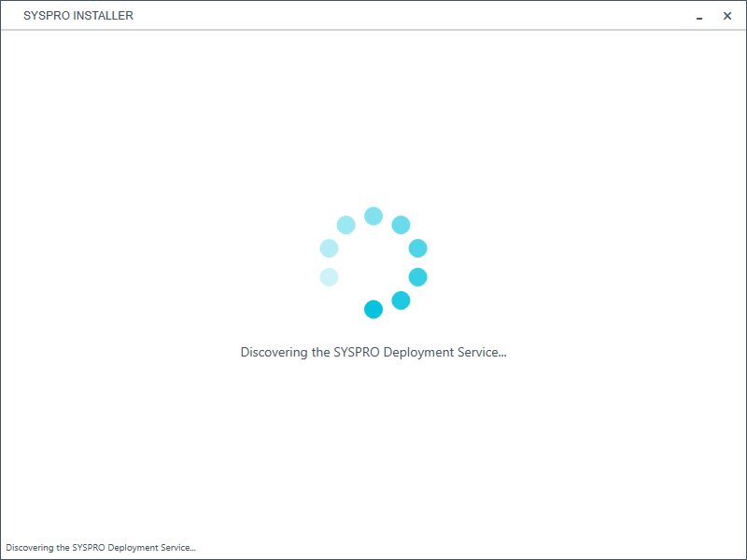Click the empty center of the spinner ring
The height and width of the screenshot is (560, 747).
(373, 262)
